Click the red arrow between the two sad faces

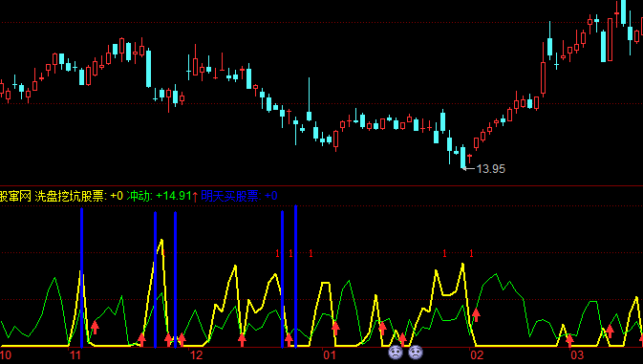click(x=402, y=339)
